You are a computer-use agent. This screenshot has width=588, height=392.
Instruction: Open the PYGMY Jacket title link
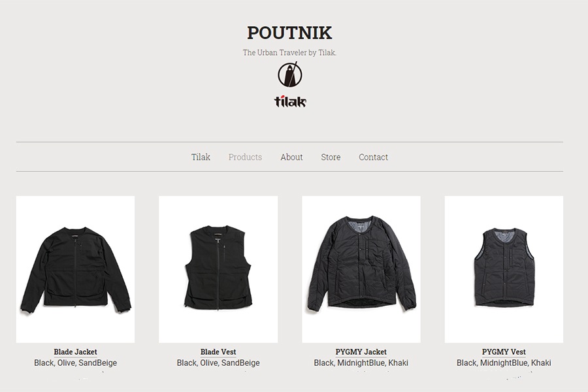(361, 352)
